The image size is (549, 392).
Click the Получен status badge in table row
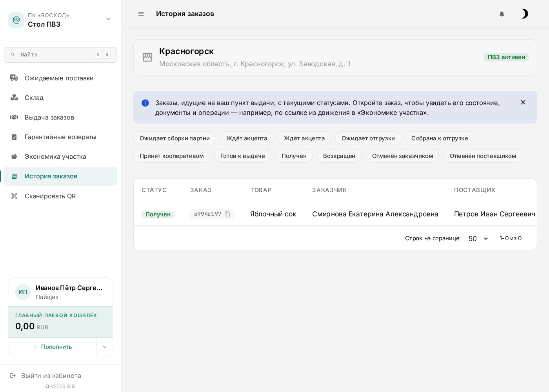[158, 214]
